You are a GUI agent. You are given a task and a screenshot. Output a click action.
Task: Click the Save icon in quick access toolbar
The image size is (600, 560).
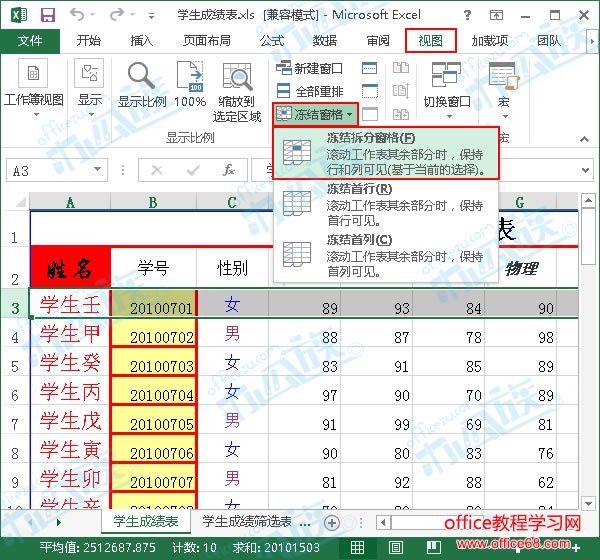[x=48, y=15]
